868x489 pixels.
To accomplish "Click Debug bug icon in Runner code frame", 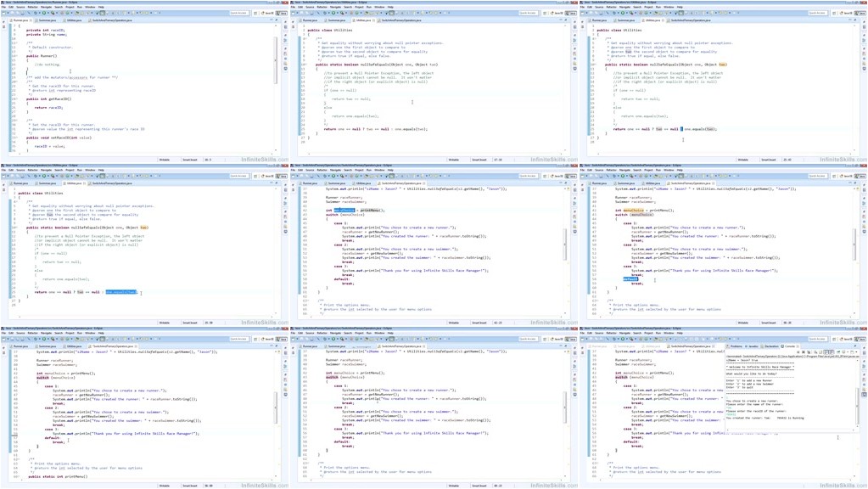I will click(36, 13).
